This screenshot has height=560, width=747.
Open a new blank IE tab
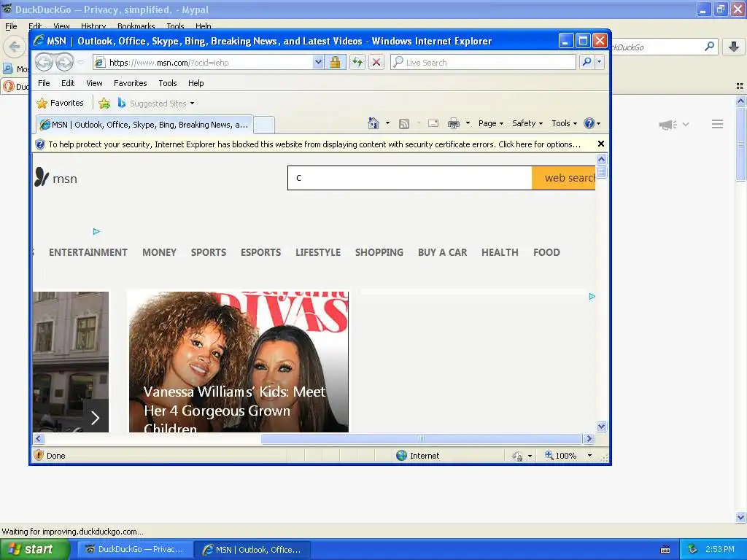263,125
